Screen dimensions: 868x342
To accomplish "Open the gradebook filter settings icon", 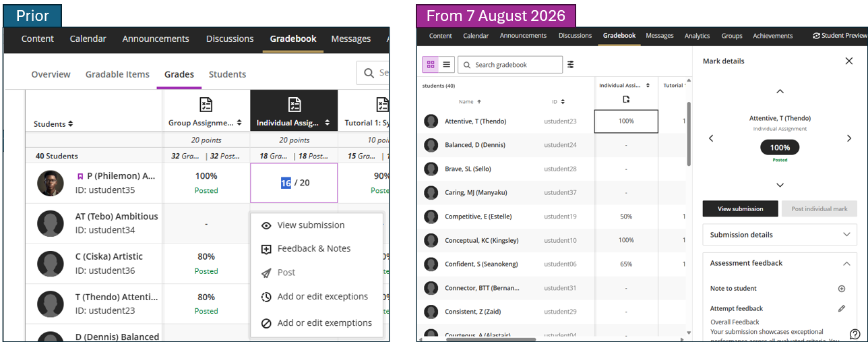I will click(x=571, y=65).
